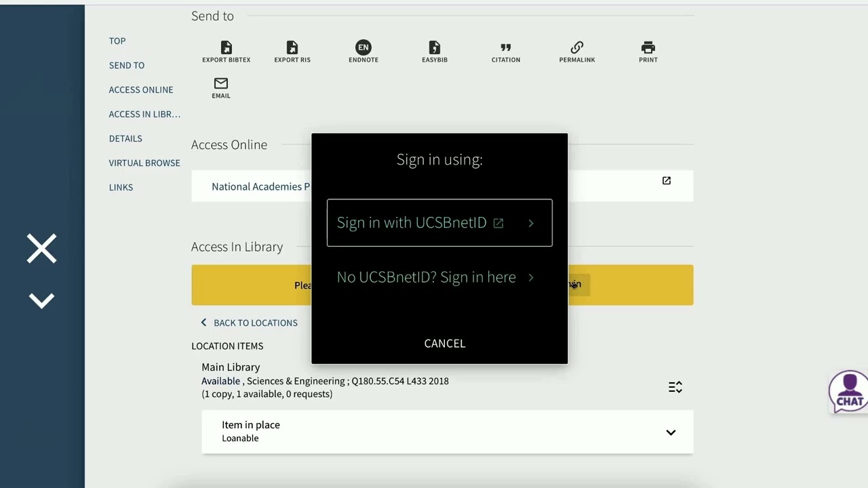
Task: Click the Export RIS icon
Action: coord(292,52)
